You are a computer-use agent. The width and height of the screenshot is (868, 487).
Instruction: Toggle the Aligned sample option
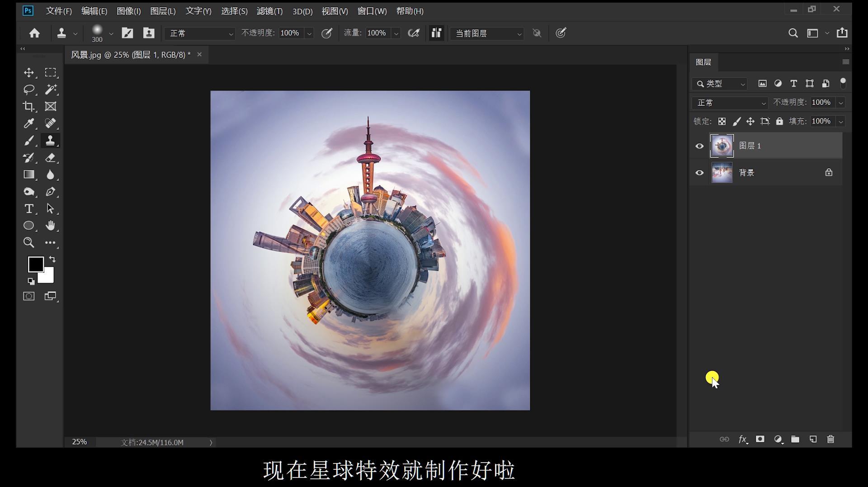tap(436, 33)
